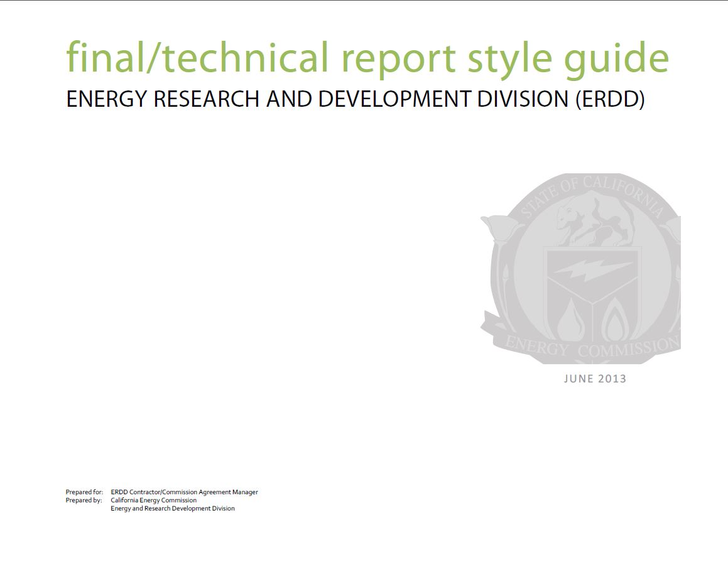Click the Prepared by: label
The height and width of the screenshot is (562, 728).
tap(85, 500)
